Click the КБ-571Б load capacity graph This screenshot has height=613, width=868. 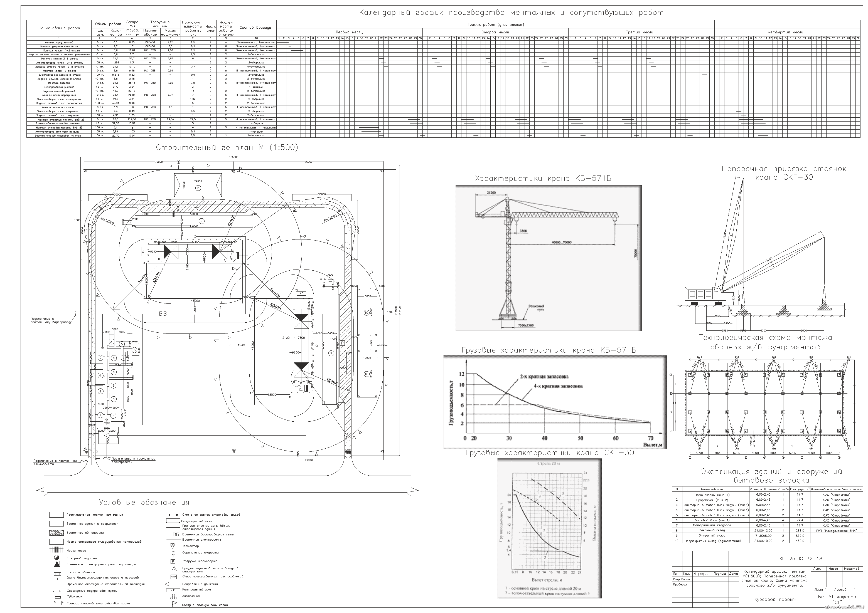tap(555, 402)
